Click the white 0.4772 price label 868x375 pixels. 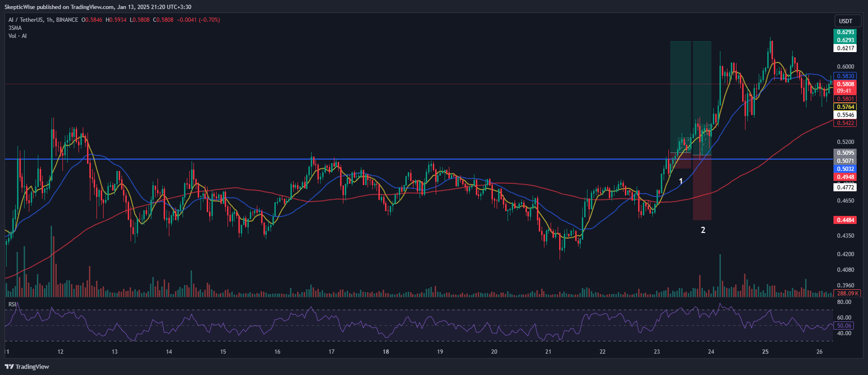click(x=845, y=187)
